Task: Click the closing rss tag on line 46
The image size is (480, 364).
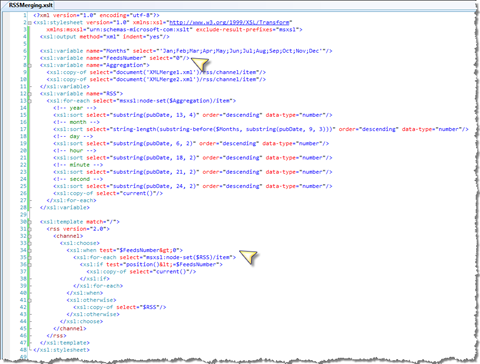Action: click(x=56, y=336)
